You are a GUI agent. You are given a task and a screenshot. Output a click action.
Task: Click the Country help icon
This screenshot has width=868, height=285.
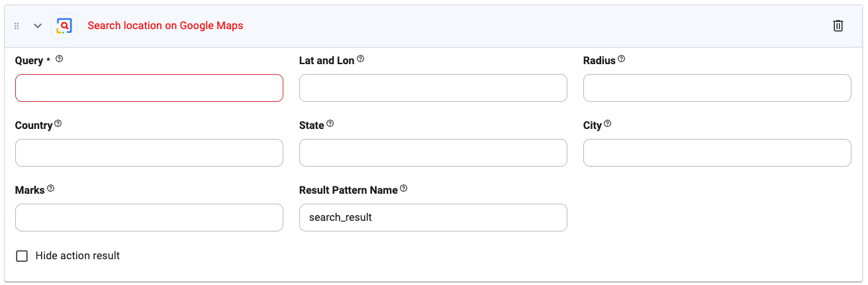[x=58, y=124]
